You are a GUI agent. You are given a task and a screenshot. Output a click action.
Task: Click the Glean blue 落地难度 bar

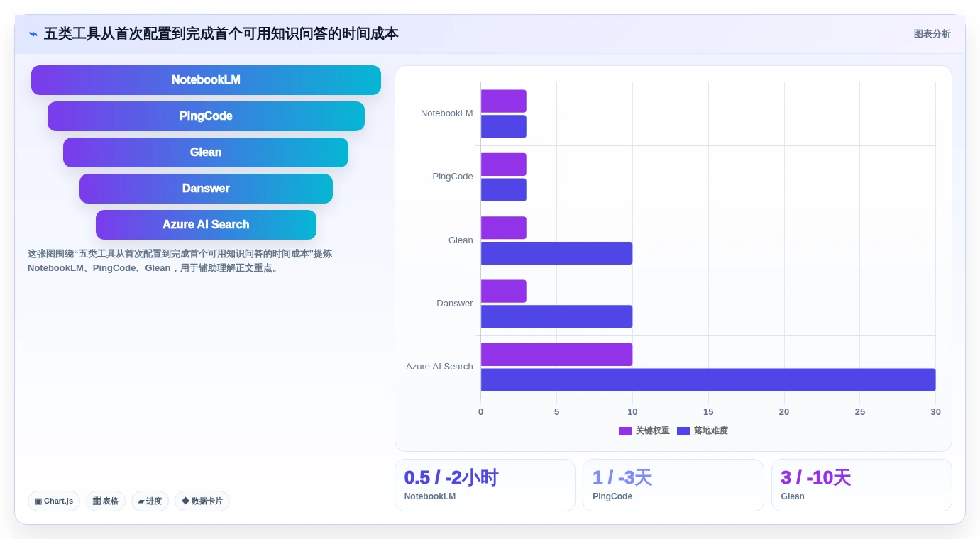point(556,253)
